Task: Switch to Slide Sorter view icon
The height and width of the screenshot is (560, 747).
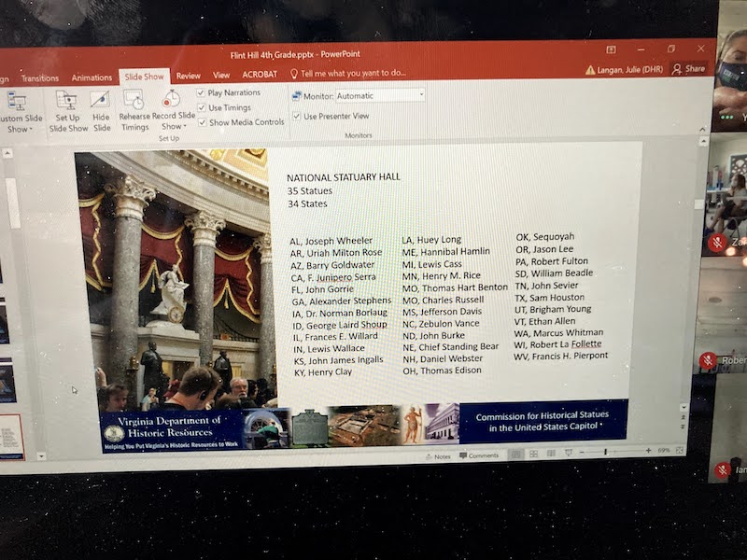Action: (x=533, y=455)
